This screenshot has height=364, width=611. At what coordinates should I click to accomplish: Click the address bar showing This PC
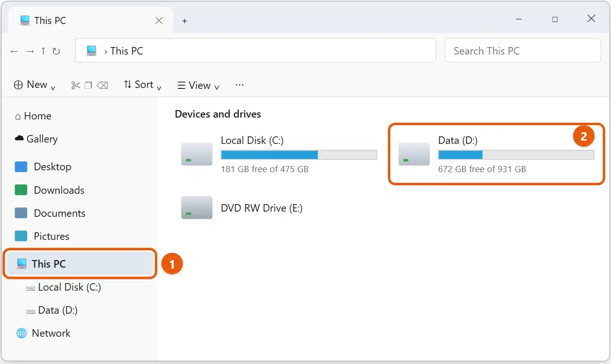point(255,50)
